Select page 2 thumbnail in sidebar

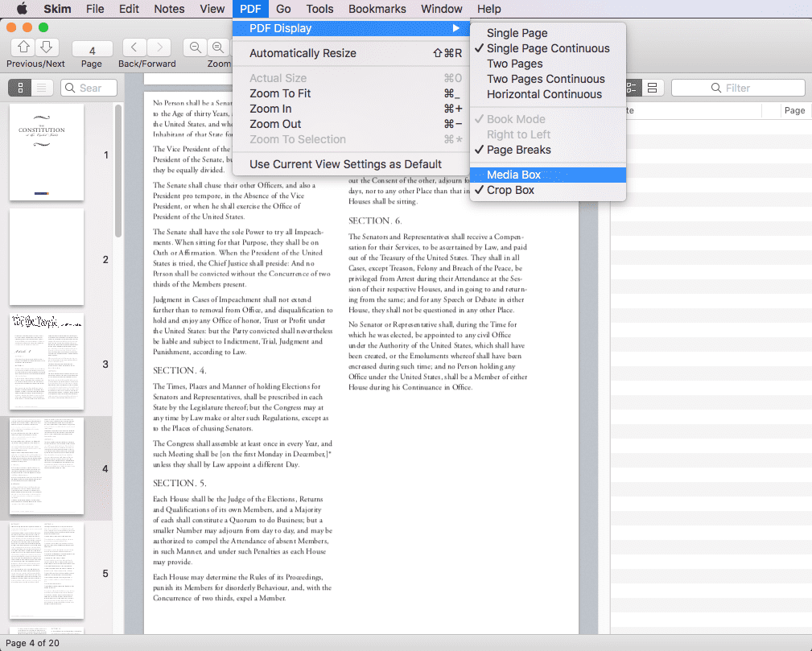pyautogui.click(x=46, y=257)
